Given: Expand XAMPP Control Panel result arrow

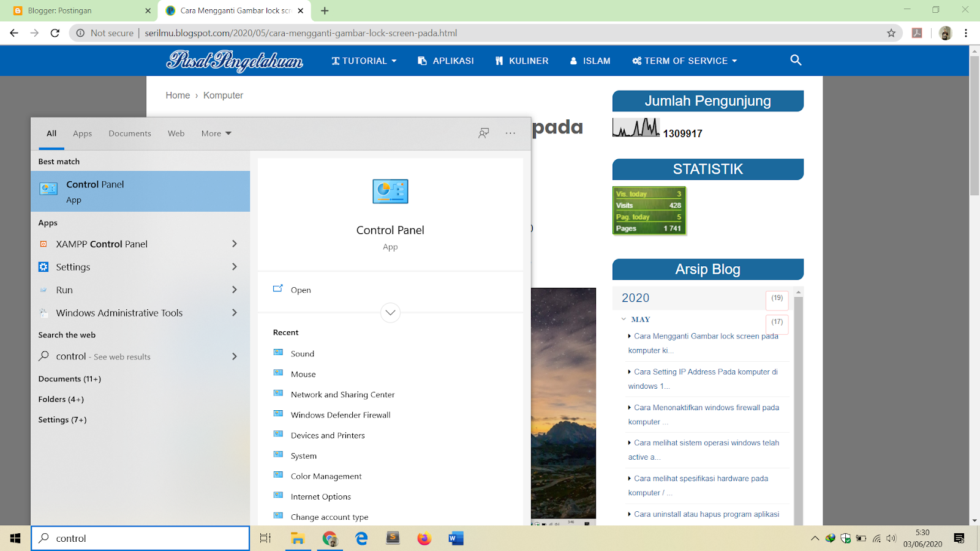Looking at the screenshot, I should (x=235, y=244).
